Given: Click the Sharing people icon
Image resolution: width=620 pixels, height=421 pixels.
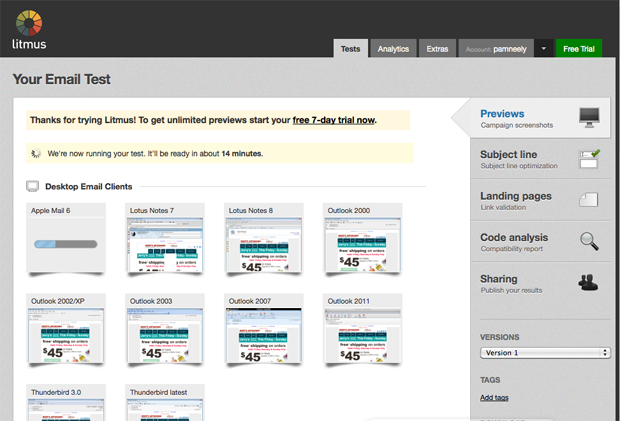Looking at the screenshot, I should point(590,283).
